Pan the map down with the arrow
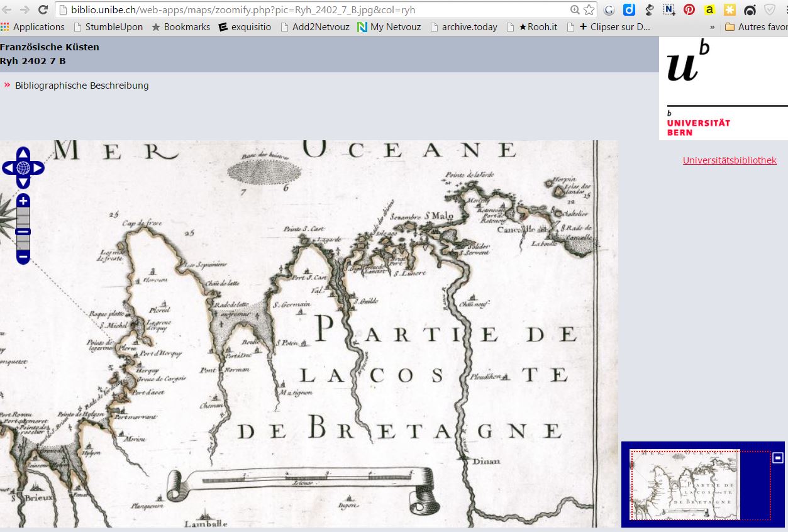The width and height of the screenshot is (788, 532). click(23, 182)
